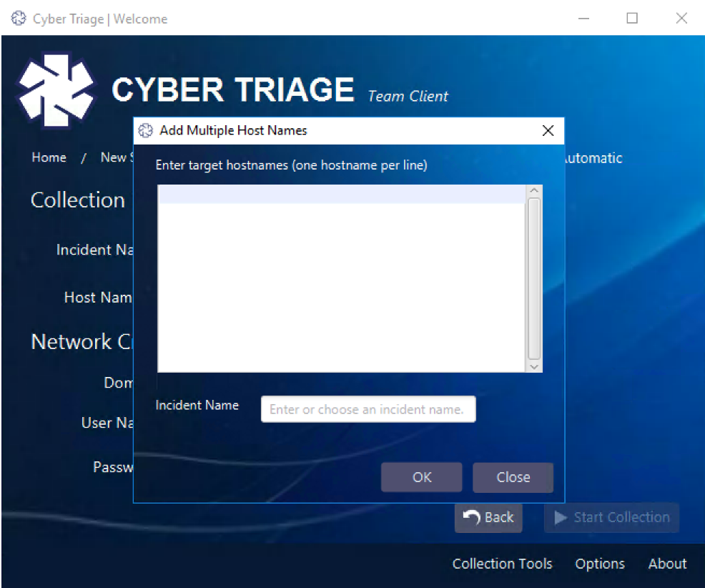Click the app icon in the main title bar

click(x=18, y=19)
